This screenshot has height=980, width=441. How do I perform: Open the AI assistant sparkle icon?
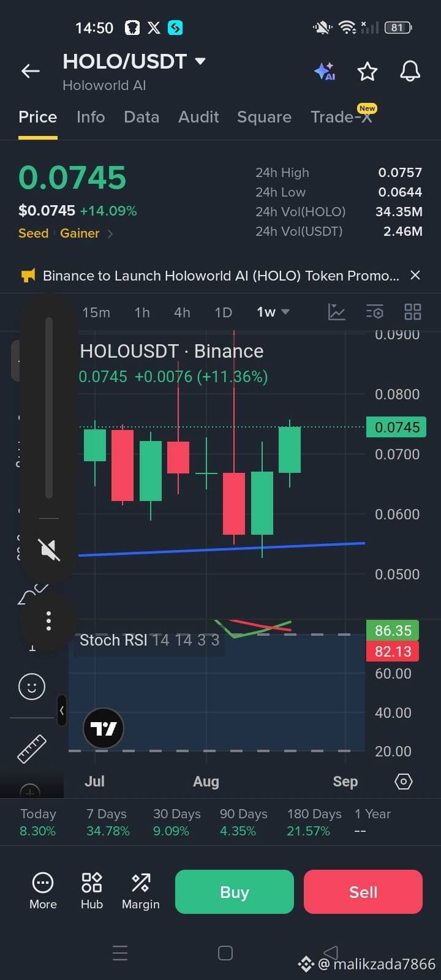(x=325, y=71)
